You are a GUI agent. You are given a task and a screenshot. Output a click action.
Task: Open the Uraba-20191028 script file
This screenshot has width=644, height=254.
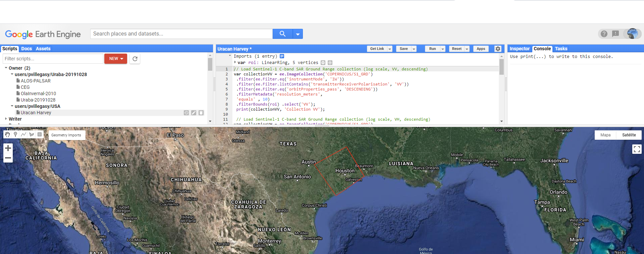pyautogui.click(x=38, y=100)
